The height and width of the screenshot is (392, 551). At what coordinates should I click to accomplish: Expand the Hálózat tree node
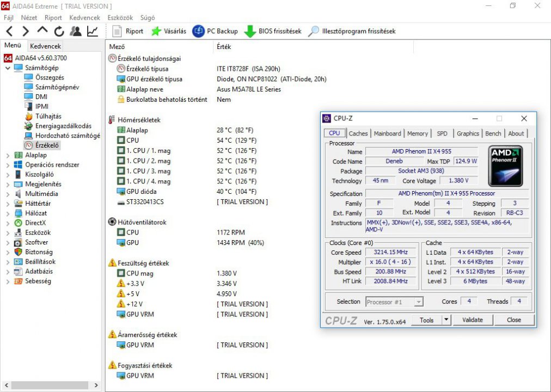pyautogui.click(x=8, y=213)
